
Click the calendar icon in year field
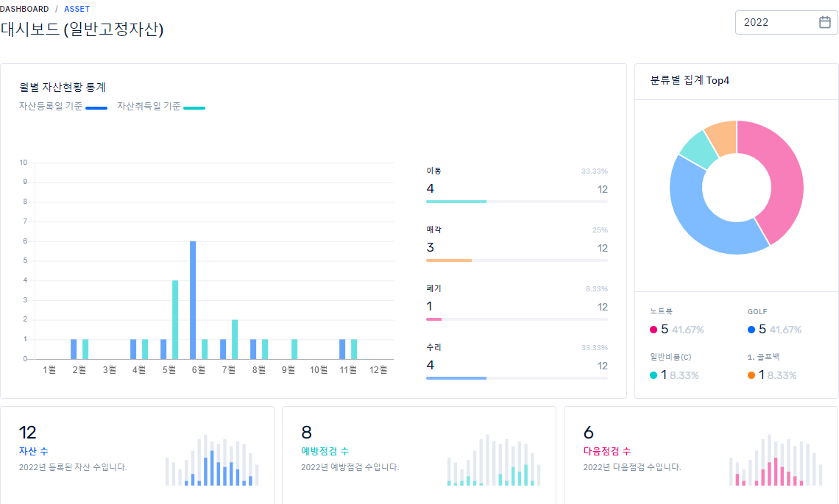(824, 22)
